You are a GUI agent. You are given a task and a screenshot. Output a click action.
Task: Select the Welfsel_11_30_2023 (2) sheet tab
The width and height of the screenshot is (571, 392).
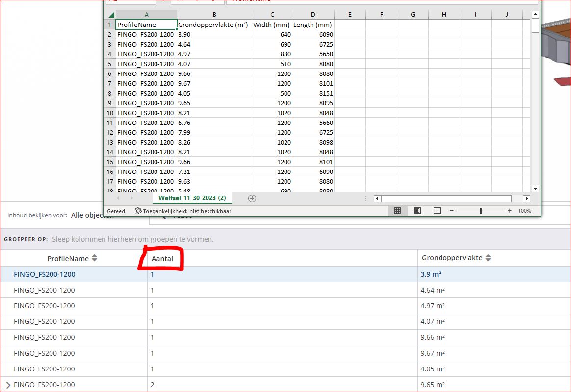coord(192,198)
